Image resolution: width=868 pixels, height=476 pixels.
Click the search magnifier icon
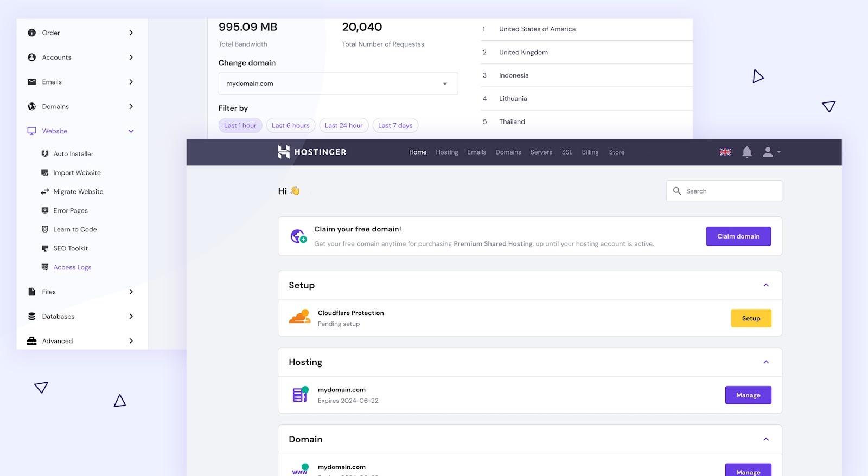[676, 191]
